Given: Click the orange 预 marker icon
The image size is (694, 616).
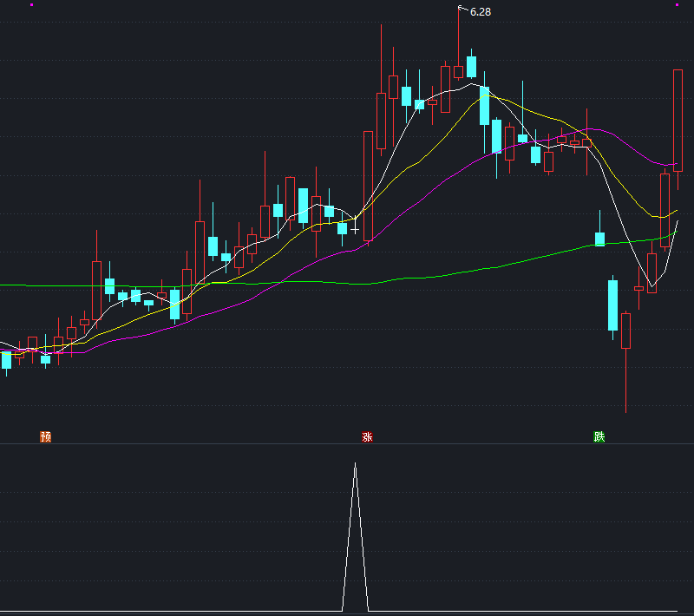Looking at the screenshot, I should tap(46, 436).
